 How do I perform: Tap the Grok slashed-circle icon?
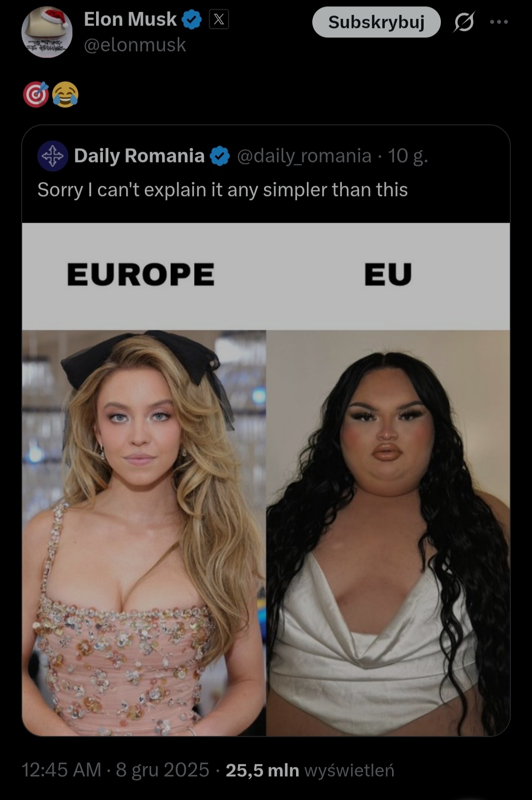point(464,22)
